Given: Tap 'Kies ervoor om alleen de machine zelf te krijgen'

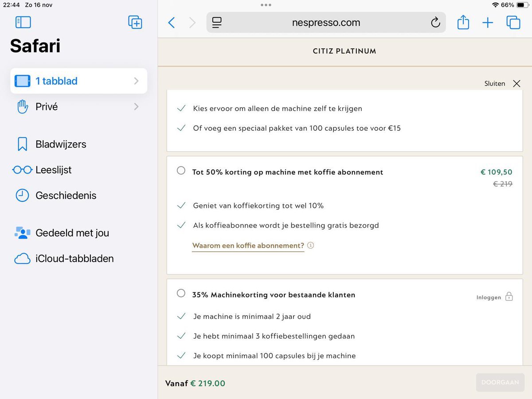Looking at the screenshot, I should pyautogui.click(x=278, y=108).
